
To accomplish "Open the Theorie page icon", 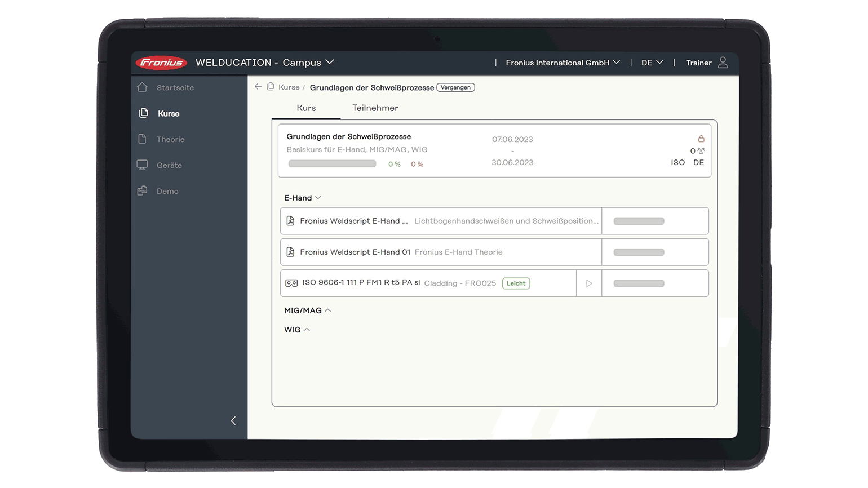I will [142, 139].
